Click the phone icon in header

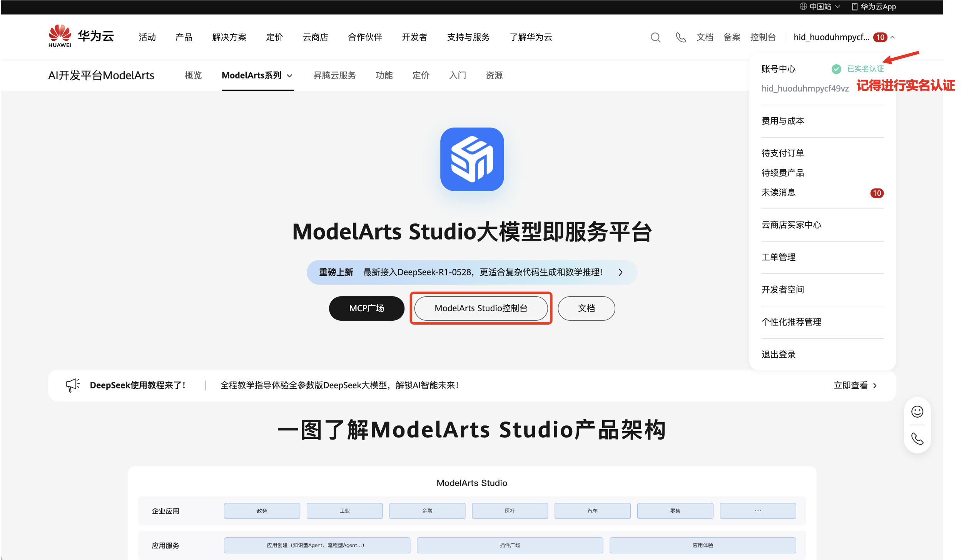(680, 37)
